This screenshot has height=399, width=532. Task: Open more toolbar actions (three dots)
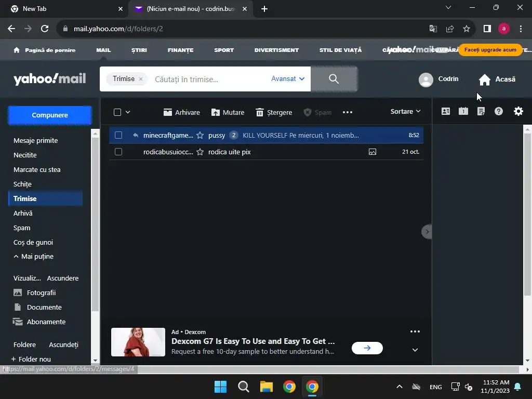[348, 112]
